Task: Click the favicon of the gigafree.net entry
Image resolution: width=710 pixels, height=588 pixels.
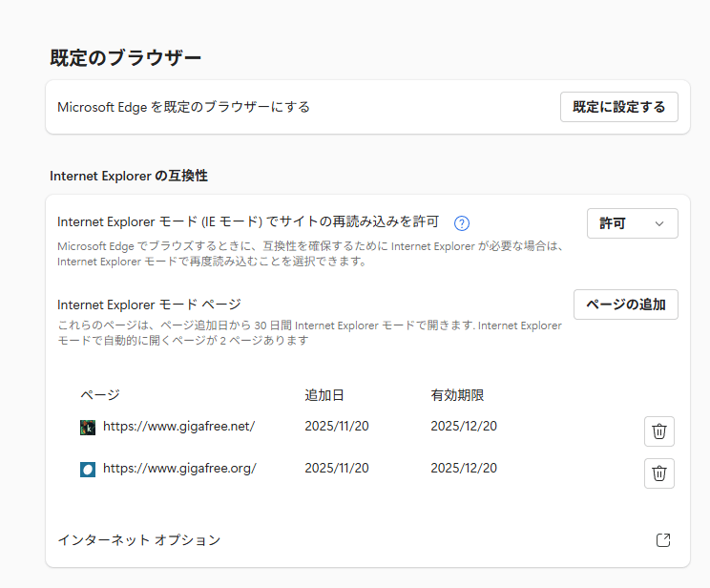Action: [88, 427]
